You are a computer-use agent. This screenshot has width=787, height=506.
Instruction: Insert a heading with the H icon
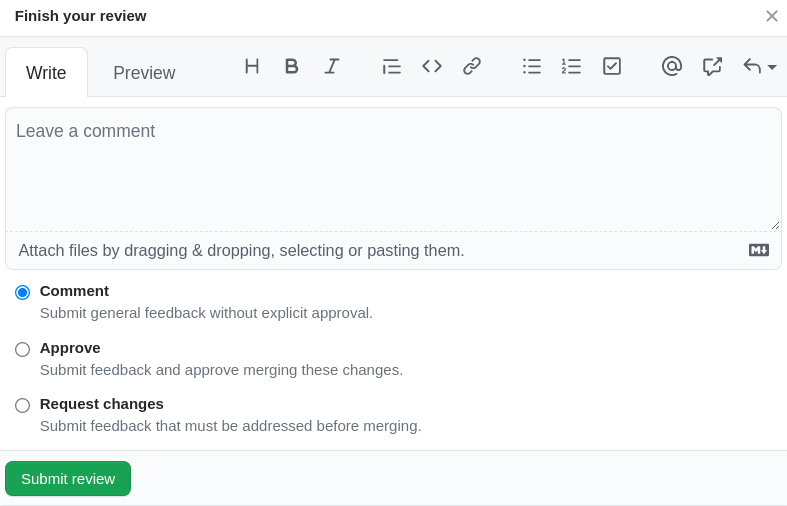[x=252, y=66]
